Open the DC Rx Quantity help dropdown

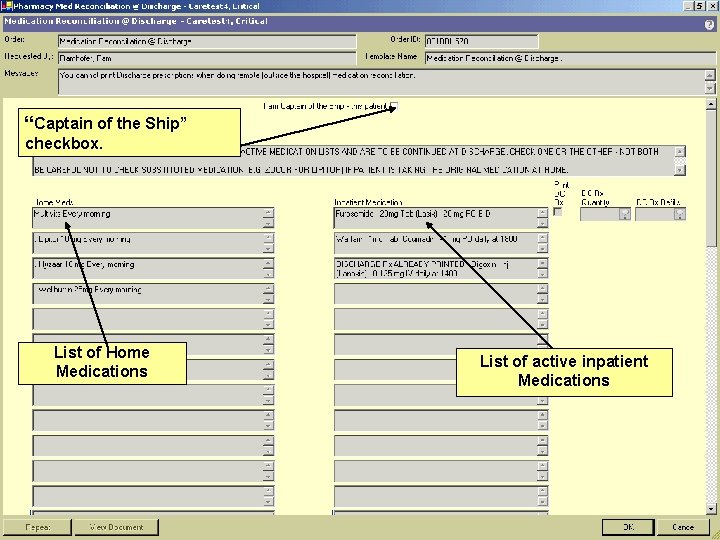click(624, 214)
